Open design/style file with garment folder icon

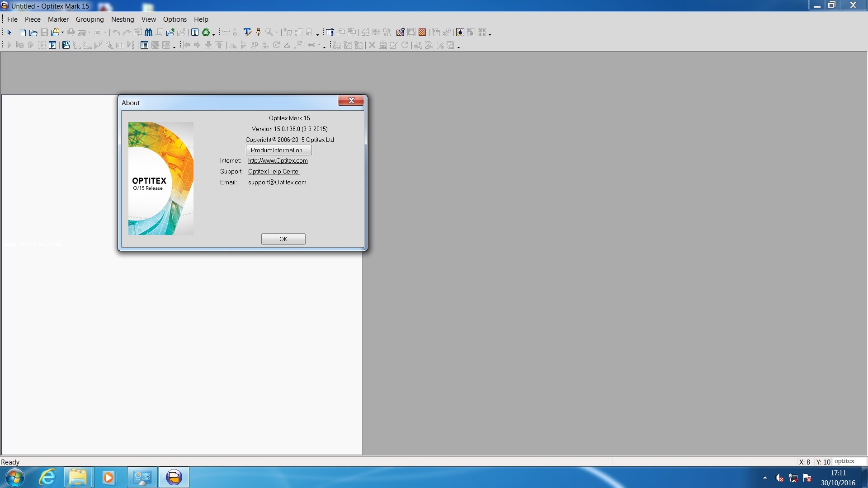pos(56,33)
